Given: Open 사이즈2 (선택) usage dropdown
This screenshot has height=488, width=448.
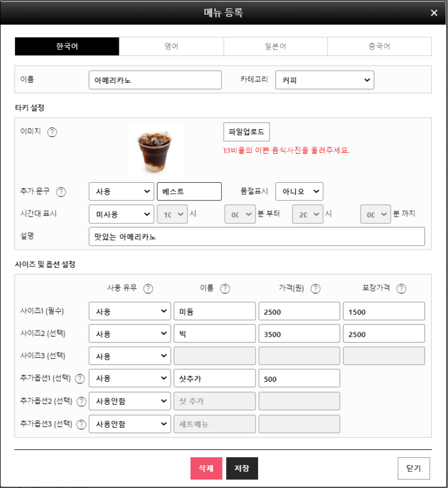Looking at the screenshot, I should coord(130,334).
